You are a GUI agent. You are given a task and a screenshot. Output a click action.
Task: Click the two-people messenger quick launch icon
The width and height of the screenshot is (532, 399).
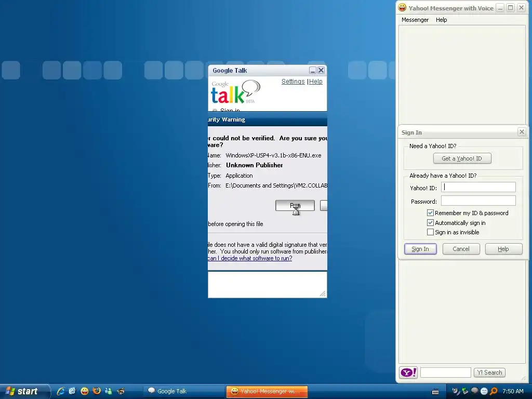(x=109, y=391)
